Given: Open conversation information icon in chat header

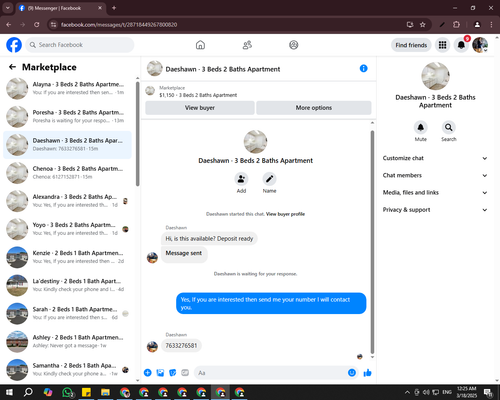Looking at the screenshot, I should point(363,68).
